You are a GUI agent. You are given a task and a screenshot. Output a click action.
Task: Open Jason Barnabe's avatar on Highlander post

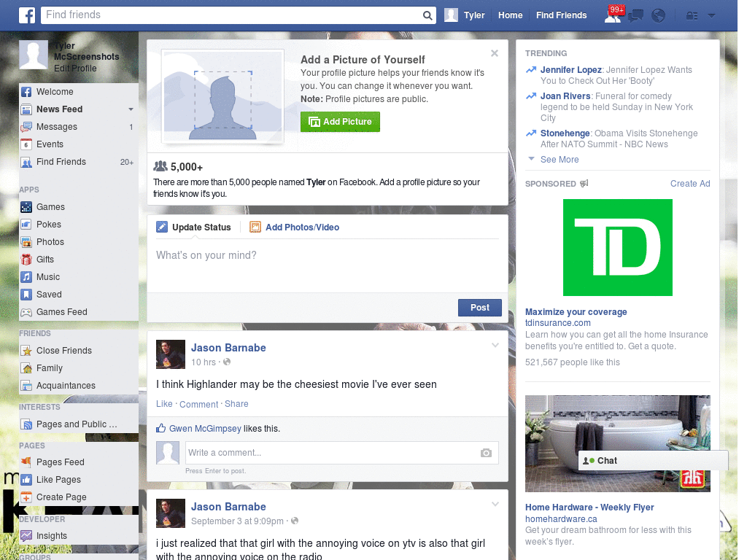(171, 354)
